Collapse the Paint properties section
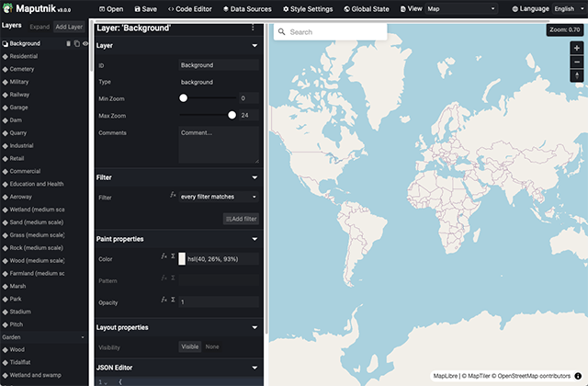 (x=254, y=239)
